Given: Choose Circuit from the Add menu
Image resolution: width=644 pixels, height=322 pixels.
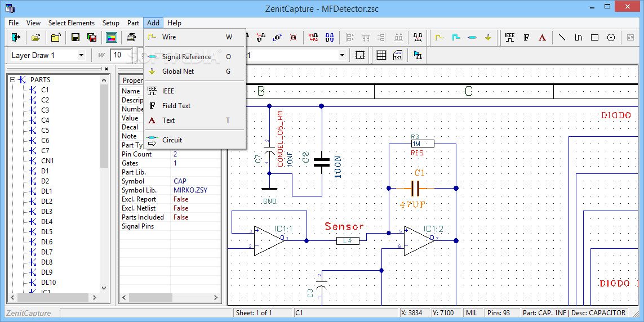Looking at the screenshot, I should coord(195,140).
